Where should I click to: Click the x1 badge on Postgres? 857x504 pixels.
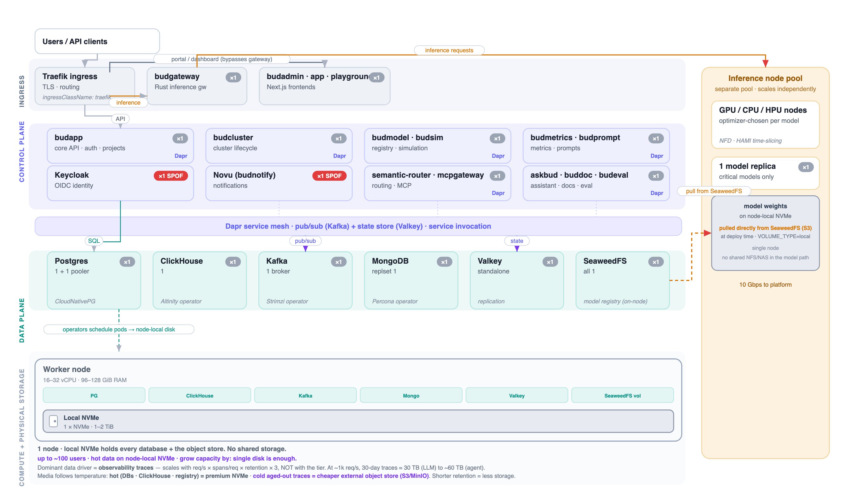[x=127, y=262]
